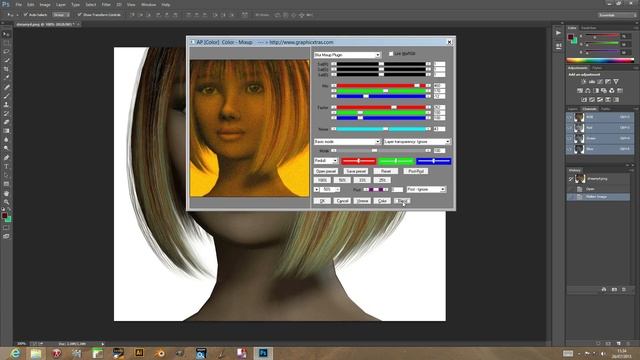Image resolution: width=640 pixels, height=360 pixels.
Task: Open the Filter menu
Action: [106, 4]
